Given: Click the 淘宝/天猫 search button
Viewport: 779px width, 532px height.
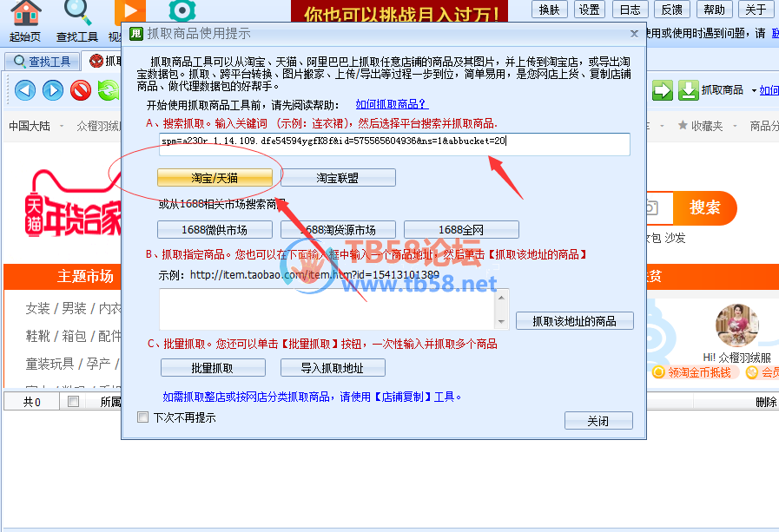Looking at the screenshot, I should 215,178.
